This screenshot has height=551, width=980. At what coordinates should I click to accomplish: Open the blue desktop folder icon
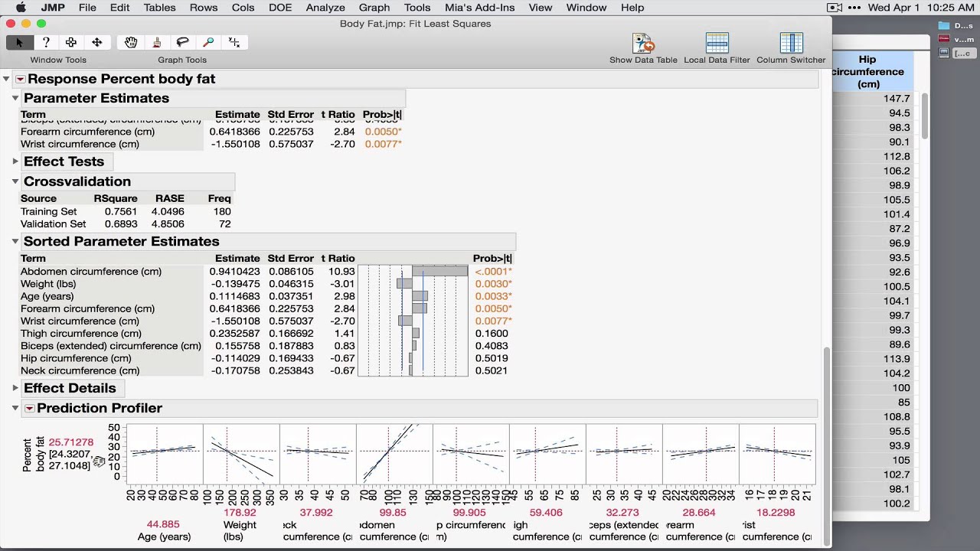point(944,25)
